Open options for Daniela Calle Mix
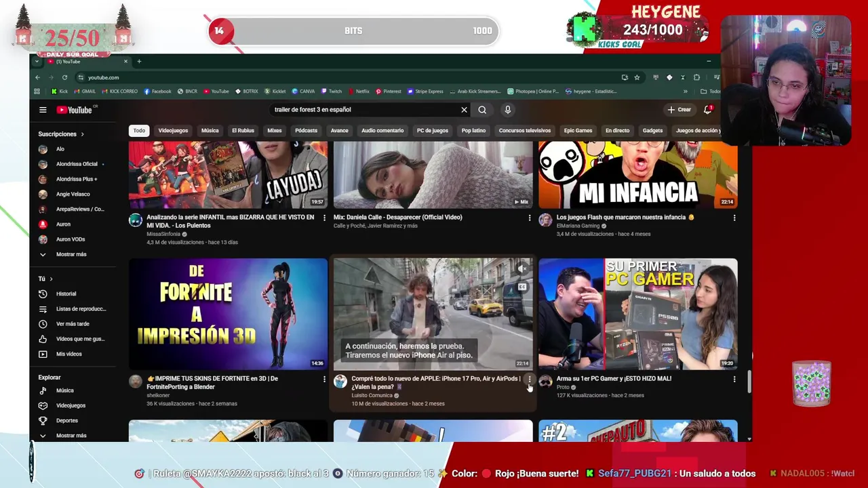The height and width of the screenshot is (488, 868). click(530, 218)
